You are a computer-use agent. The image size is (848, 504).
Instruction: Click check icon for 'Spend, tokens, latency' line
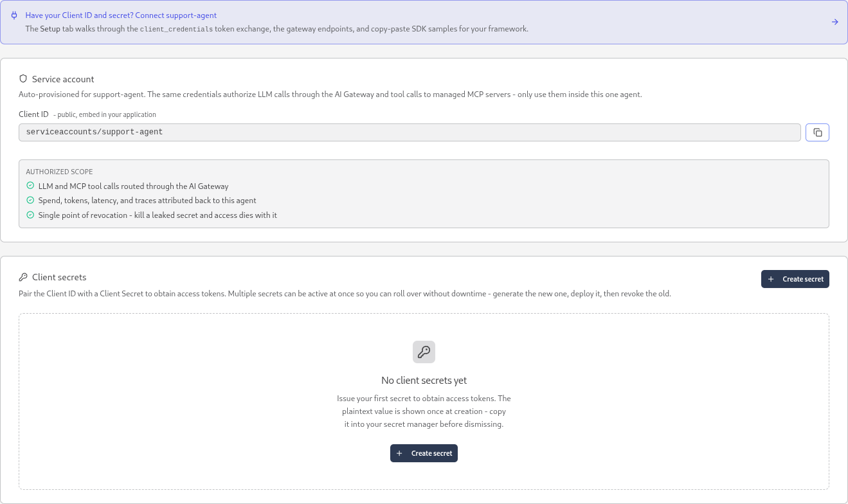coord(30,201)
